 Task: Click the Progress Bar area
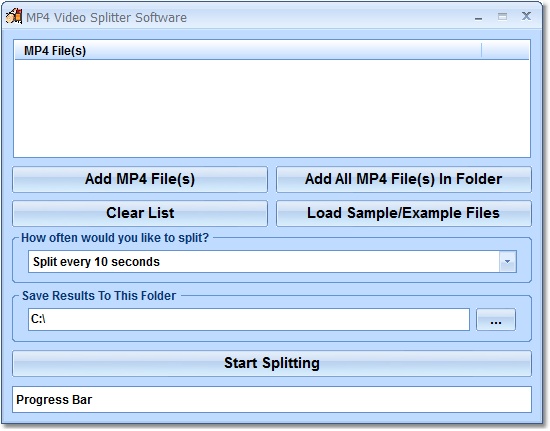pyautogui.click(x=272, y=399)
